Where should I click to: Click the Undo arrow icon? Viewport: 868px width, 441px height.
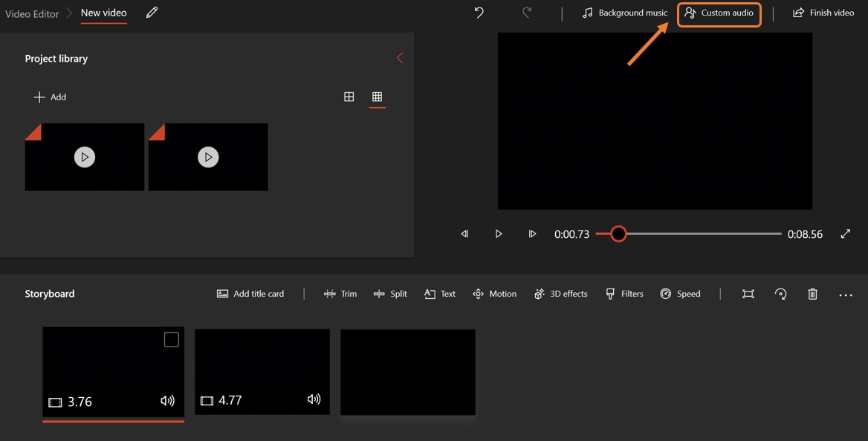click(479, 13)
